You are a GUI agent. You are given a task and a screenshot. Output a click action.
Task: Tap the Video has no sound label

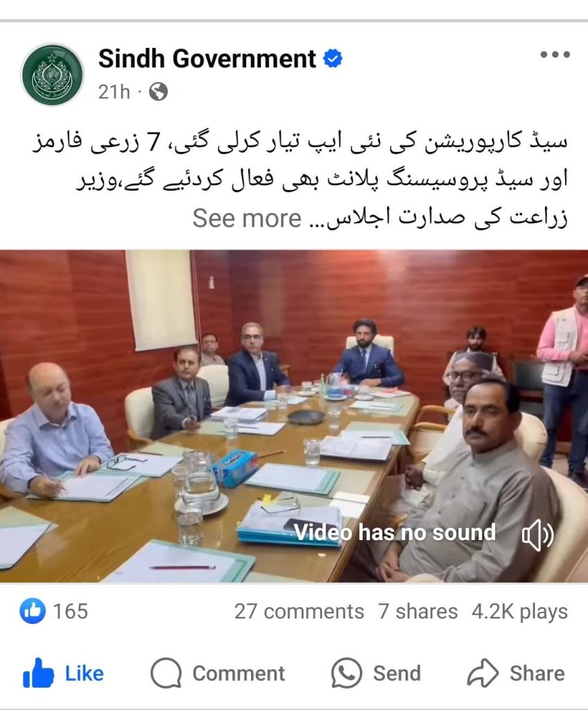coord(395,532)
